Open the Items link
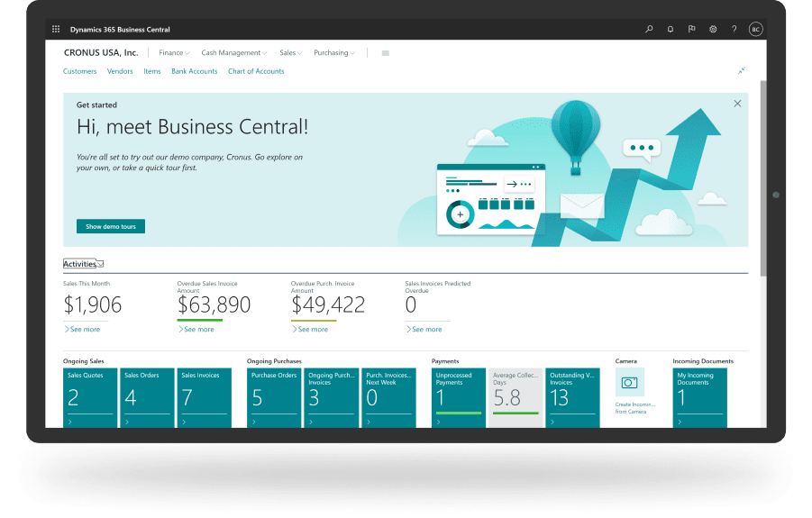 [152, 71]
